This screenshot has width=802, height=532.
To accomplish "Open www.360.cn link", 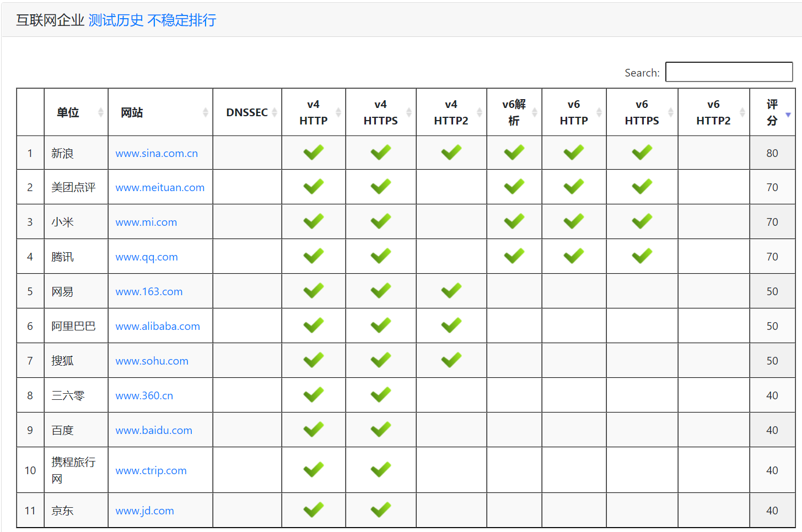I will pos(144,396).
